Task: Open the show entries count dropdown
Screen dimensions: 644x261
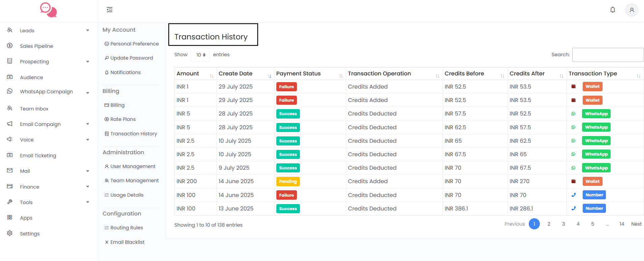Action: (x=201, y=55)
